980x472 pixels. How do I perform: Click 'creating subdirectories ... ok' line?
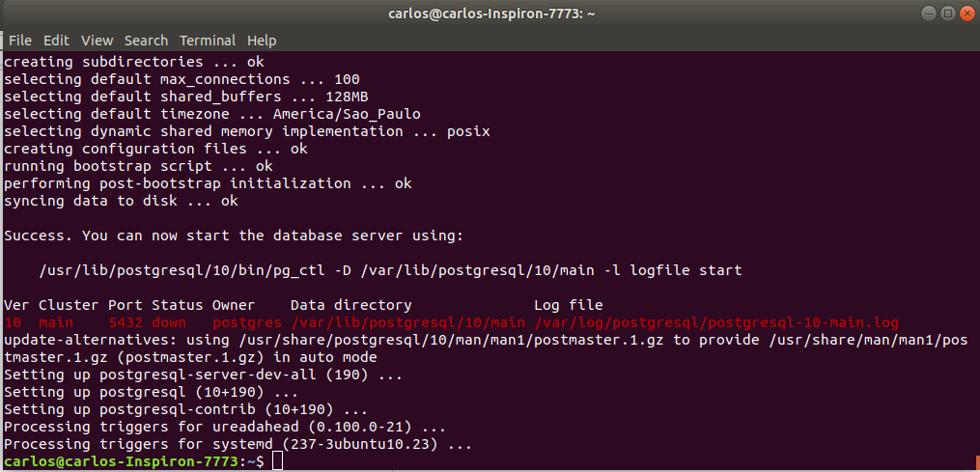134,62
